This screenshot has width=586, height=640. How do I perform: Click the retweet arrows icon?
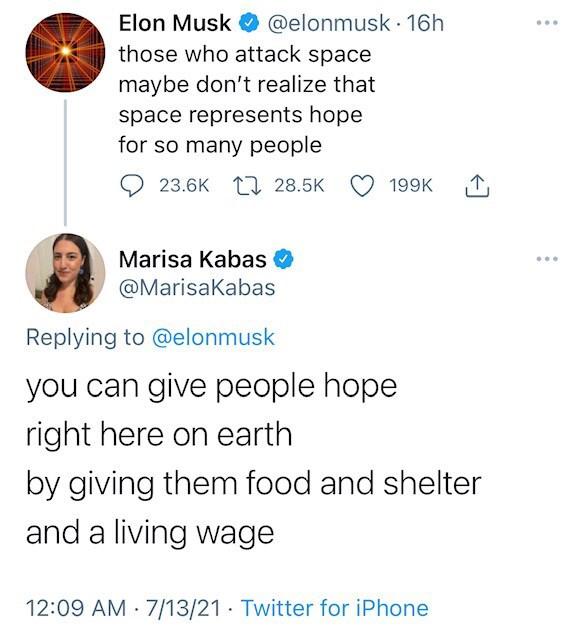(x=247, y=186)
